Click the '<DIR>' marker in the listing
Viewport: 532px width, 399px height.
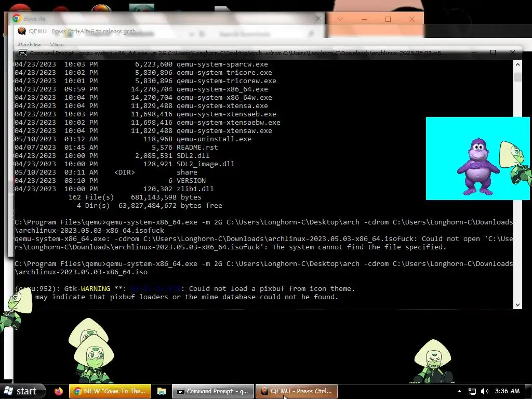click(125, 172)
